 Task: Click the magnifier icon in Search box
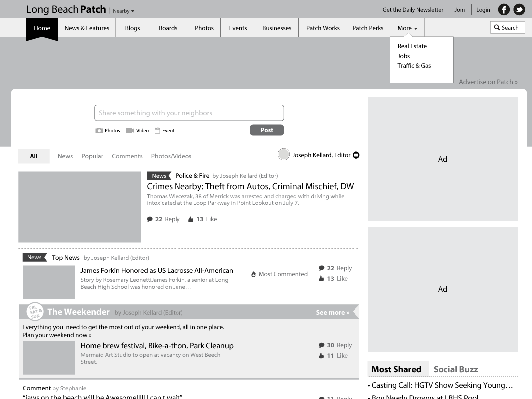pos(497,28)
